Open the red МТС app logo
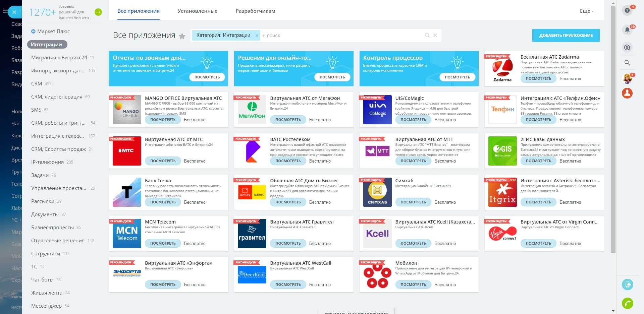This screenshot has width=644, height=314. [x=127, y=151]
